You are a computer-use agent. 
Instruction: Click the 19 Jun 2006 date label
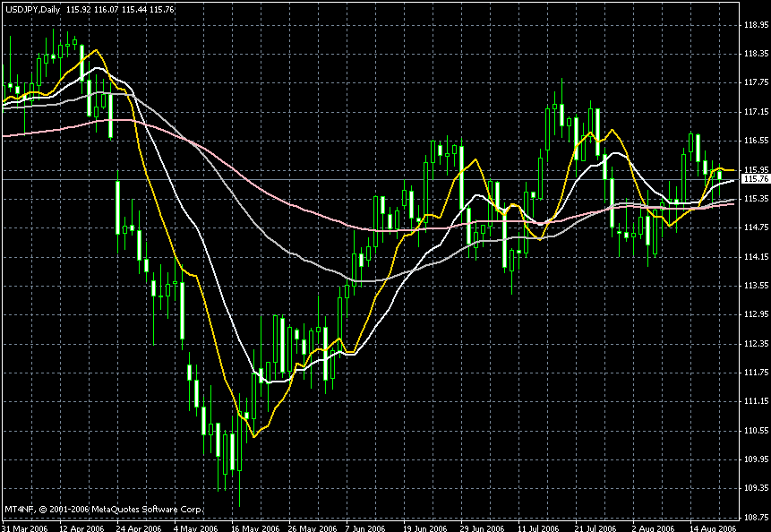pyautogui.click(x=425, y=528)
